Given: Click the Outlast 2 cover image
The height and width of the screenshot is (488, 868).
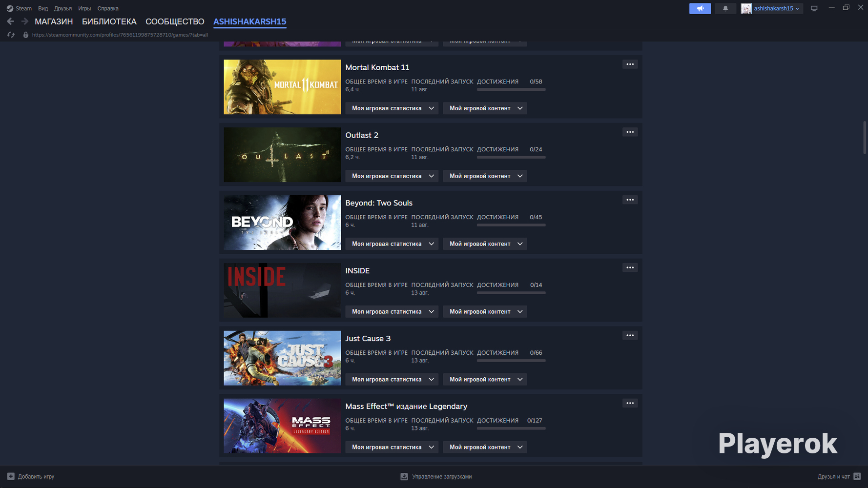Looking at the screenshot, I should (282, 155).
